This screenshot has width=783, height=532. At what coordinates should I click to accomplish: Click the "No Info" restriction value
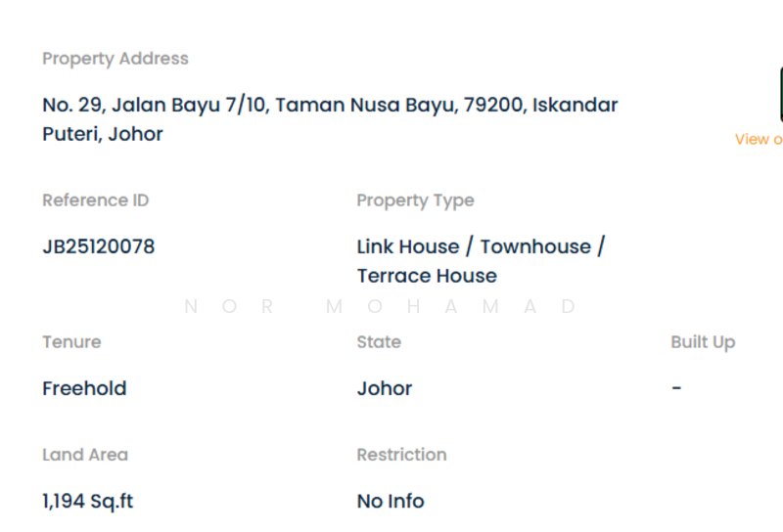pos(391,501)
